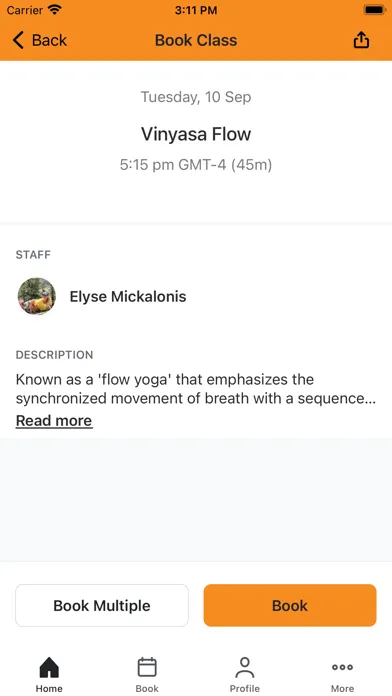This screenshot has height=696, width=392.
Task: Tap the Vinyasa Flow class title
Action: (x=196, y=134)
